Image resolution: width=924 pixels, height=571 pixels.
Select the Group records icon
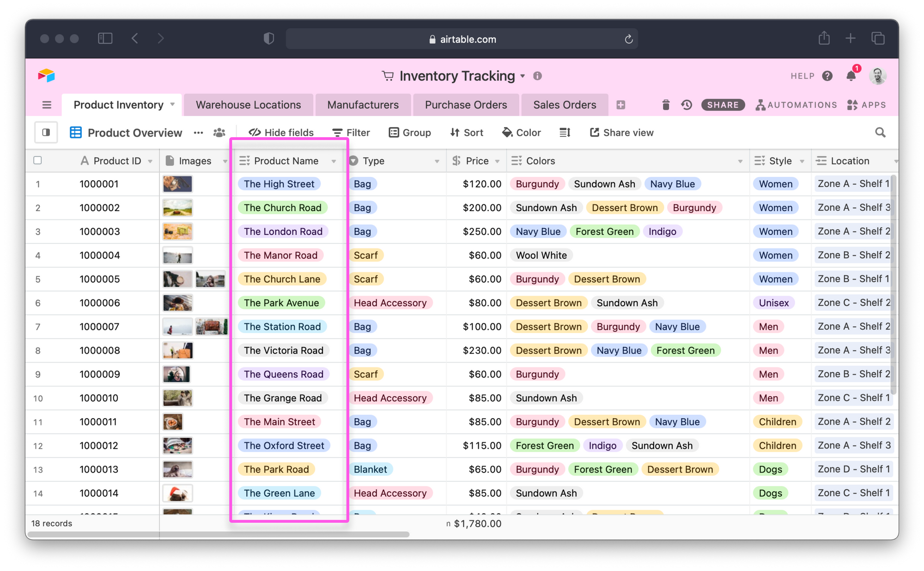click(393, 133)
